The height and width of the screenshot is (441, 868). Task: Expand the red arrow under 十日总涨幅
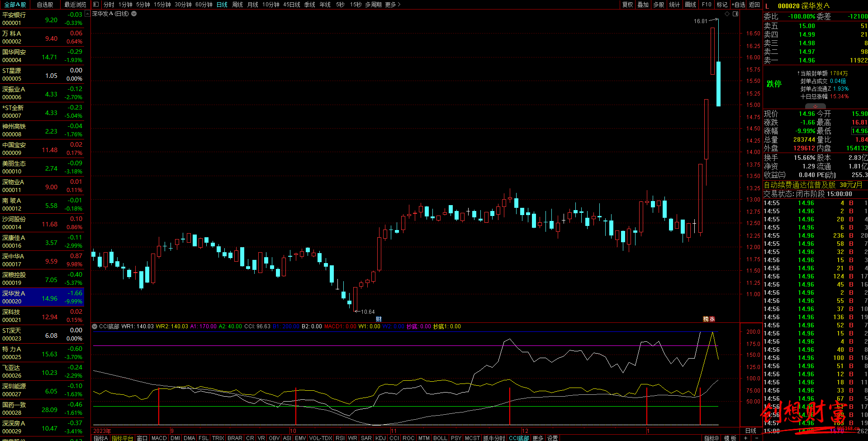click(x=815, y=106)
